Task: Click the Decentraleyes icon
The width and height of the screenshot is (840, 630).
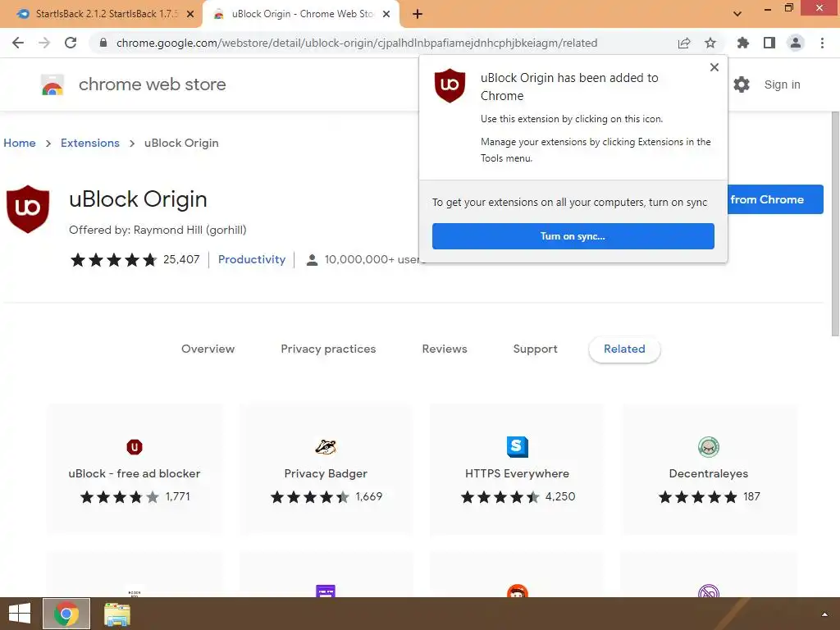Action: coord(709,447)
